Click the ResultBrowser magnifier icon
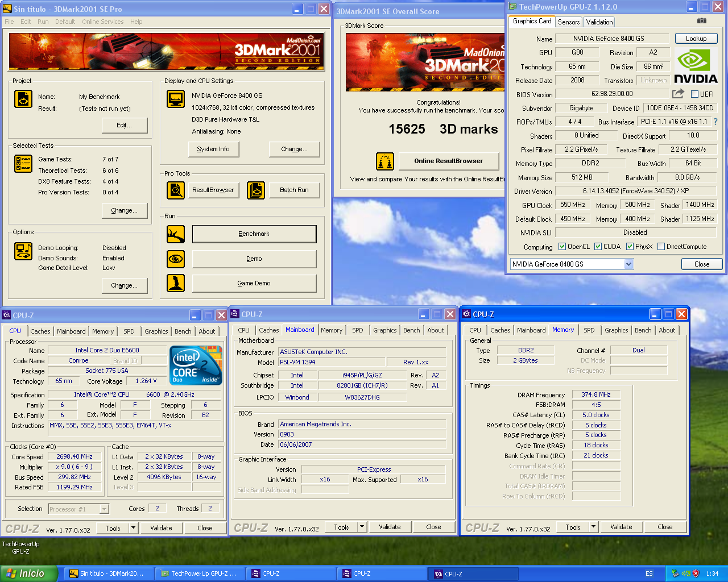The image size is (728, 582). [x=176, y=190]
